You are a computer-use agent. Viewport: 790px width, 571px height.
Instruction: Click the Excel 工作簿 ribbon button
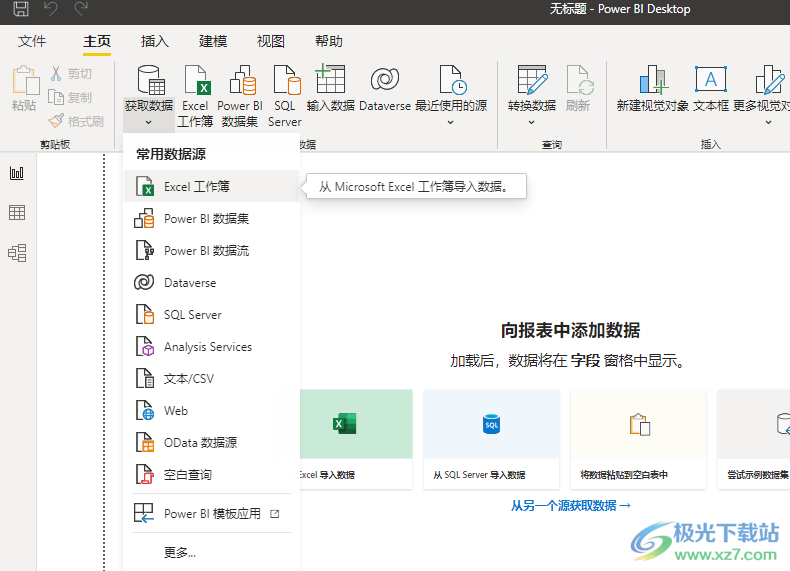[x=195, y=96]
